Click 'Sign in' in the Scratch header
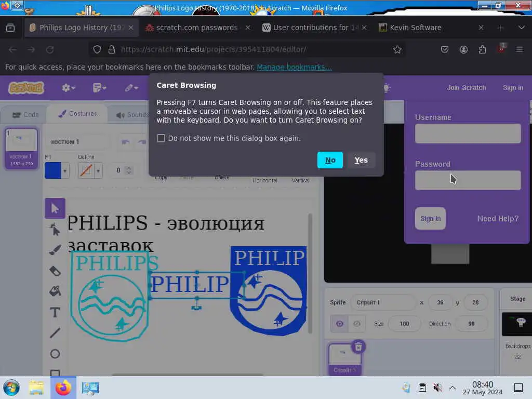 513,87
